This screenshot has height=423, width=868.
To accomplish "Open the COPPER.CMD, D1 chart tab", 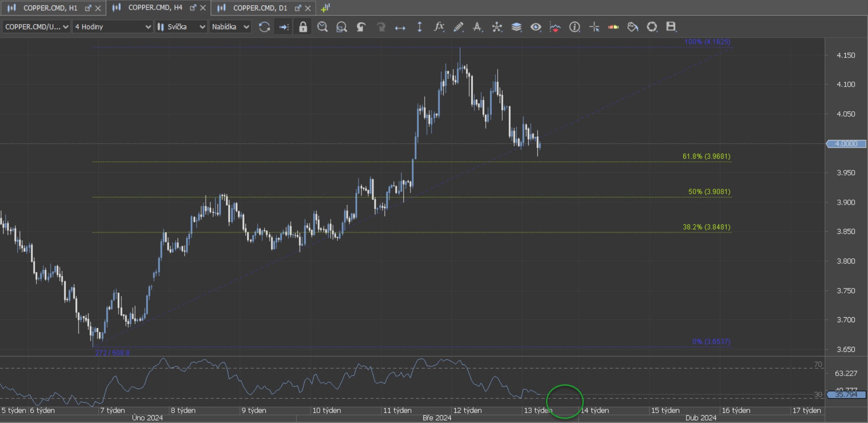I will [260, 8].
